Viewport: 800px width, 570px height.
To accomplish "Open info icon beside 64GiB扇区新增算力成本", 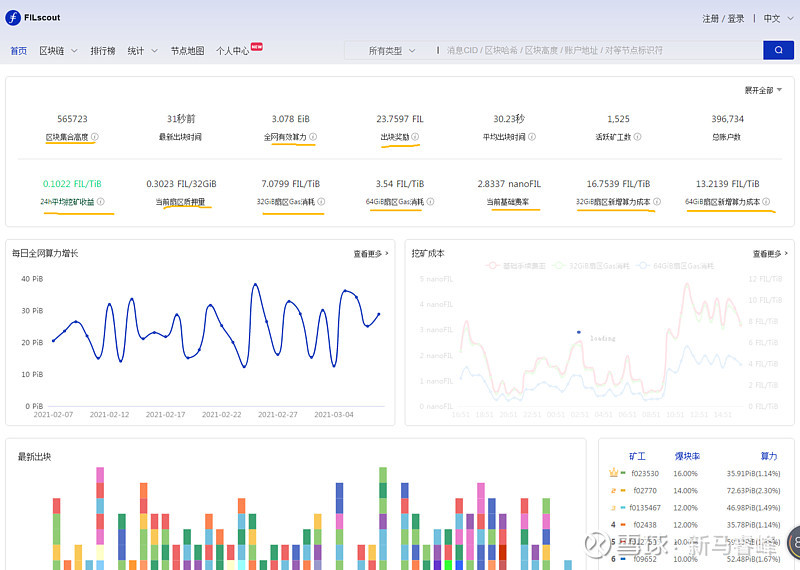I will tap(766, 202).
